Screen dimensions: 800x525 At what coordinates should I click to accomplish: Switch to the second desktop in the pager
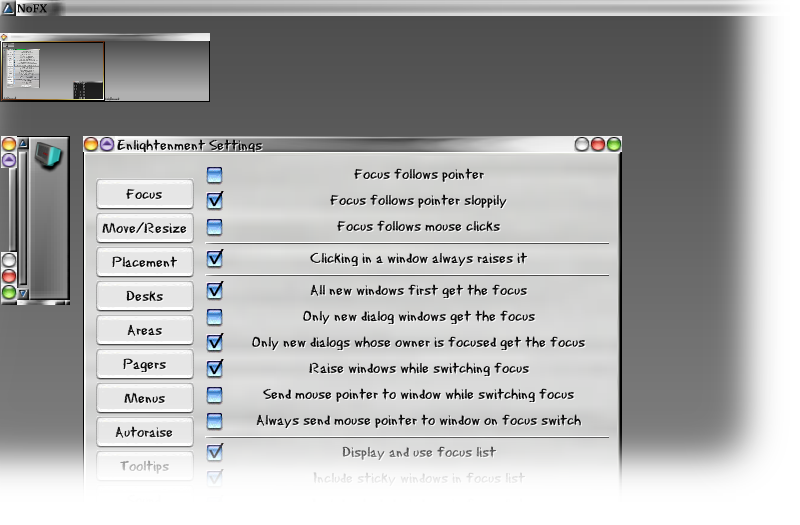tap(157, 71)
